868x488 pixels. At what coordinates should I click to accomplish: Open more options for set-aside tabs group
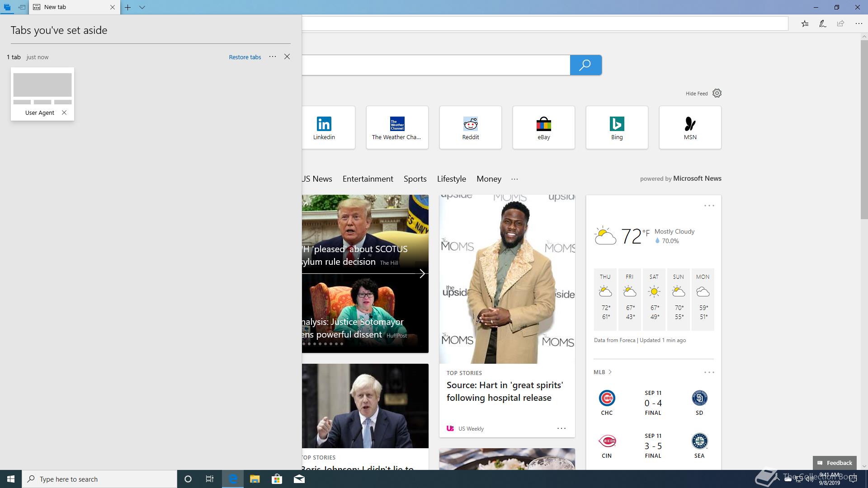(x=273, y=56)
